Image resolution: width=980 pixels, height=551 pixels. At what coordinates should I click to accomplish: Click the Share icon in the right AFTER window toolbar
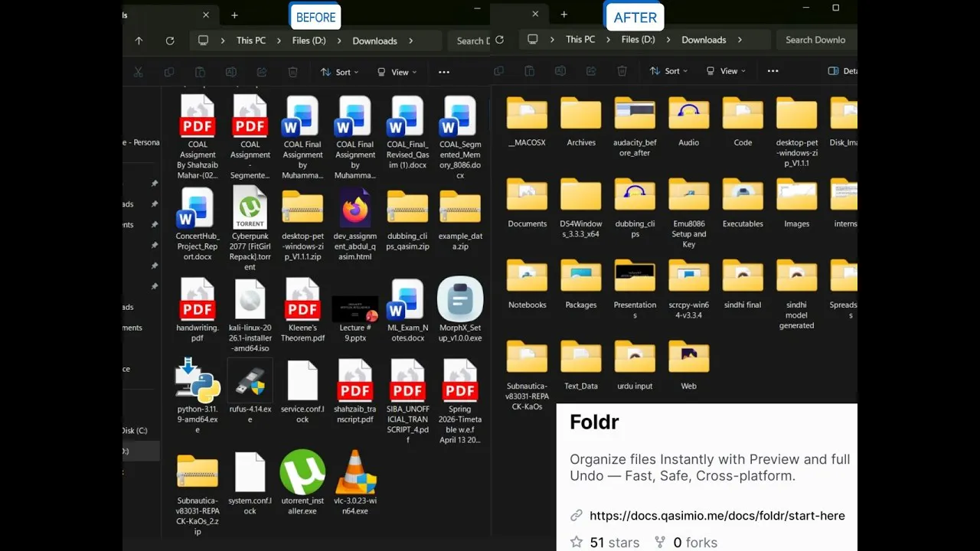point(591,71)
